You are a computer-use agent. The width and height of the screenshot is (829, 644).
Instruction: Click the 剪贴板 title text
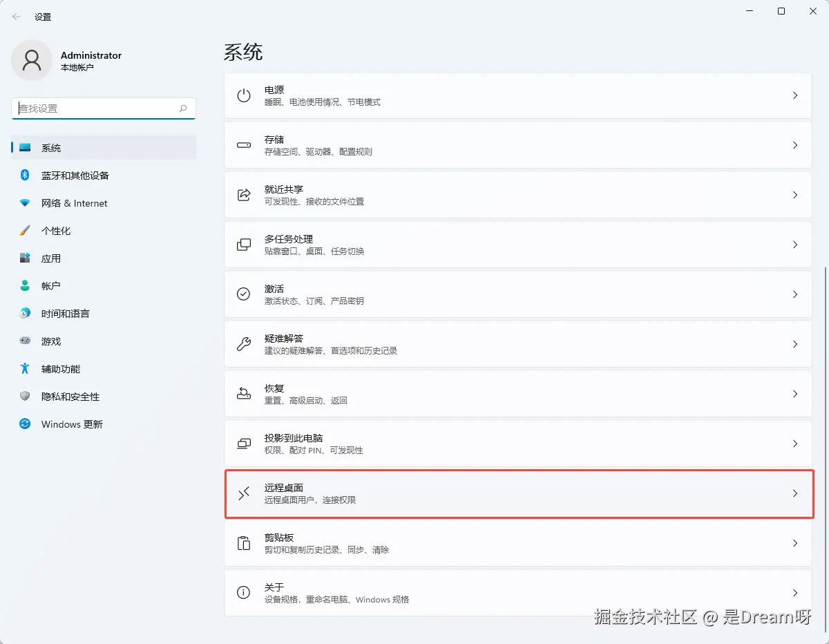tap(279, 538)
